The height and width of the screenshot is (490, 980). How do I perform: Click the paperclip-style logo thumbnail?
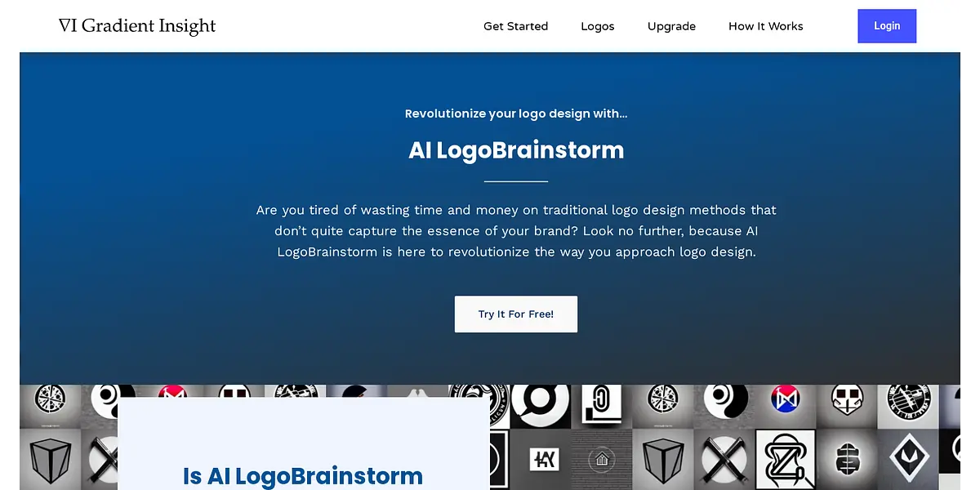602,407
